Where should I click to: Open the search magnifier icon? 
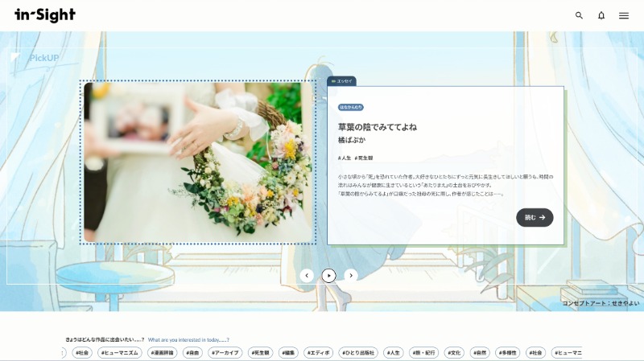579,15
